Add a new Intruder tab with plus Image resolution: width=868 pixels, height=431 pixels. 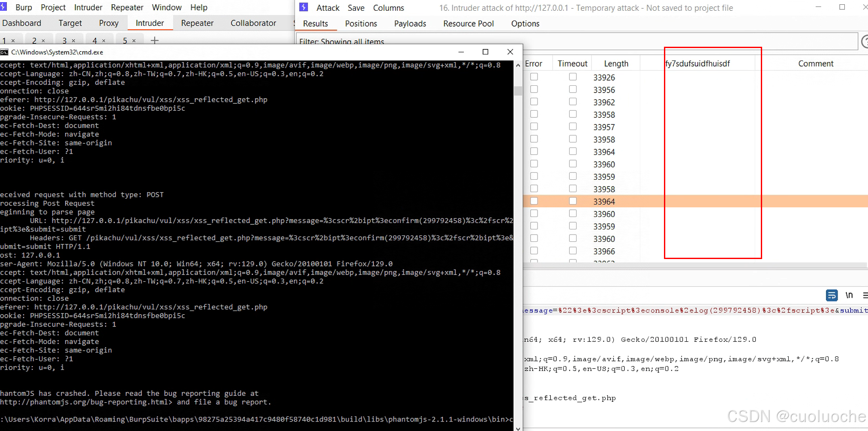(x=155, y=40)
